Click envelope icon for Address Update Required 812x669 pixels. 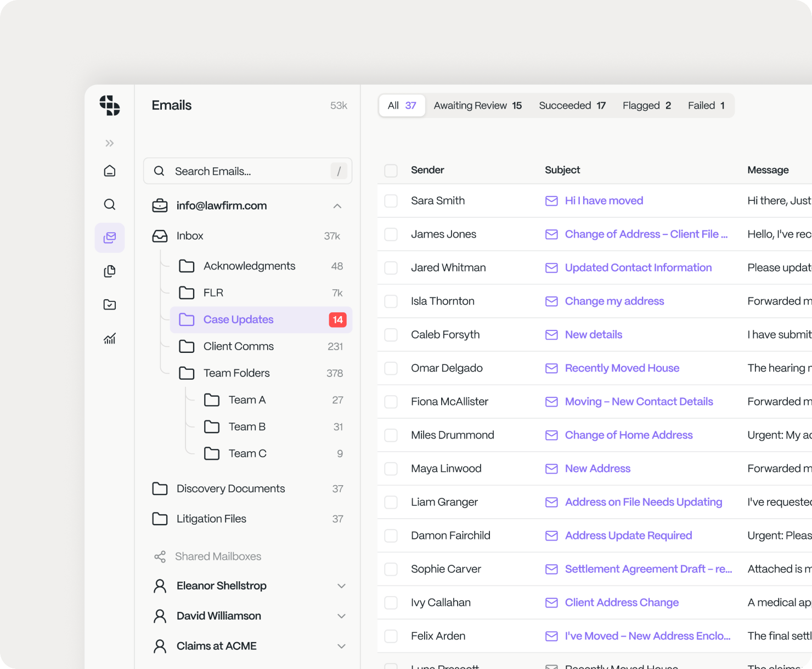click(551, 536)
